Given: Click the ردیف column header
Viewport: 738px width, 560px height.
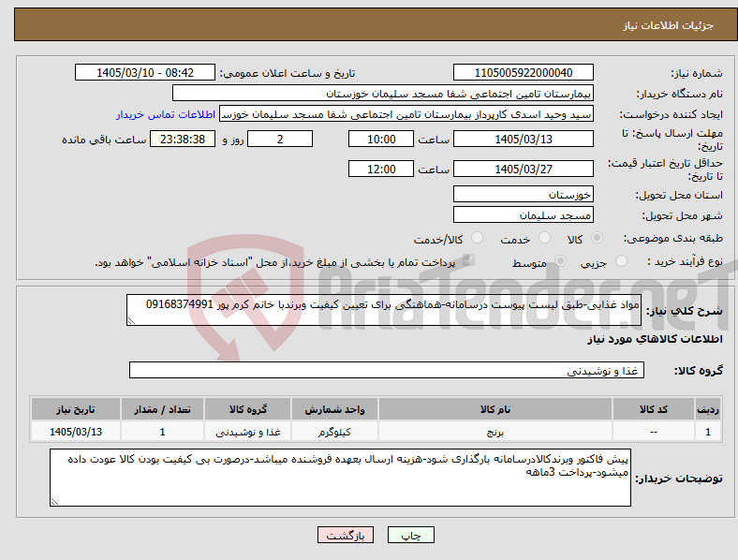Looking at the screenshot, I should click(708, 409).
